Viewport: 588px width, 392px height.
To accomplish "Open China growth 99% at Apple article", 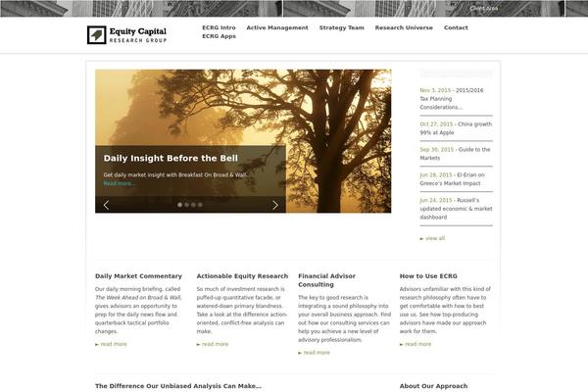I will [x=456, y=128].
